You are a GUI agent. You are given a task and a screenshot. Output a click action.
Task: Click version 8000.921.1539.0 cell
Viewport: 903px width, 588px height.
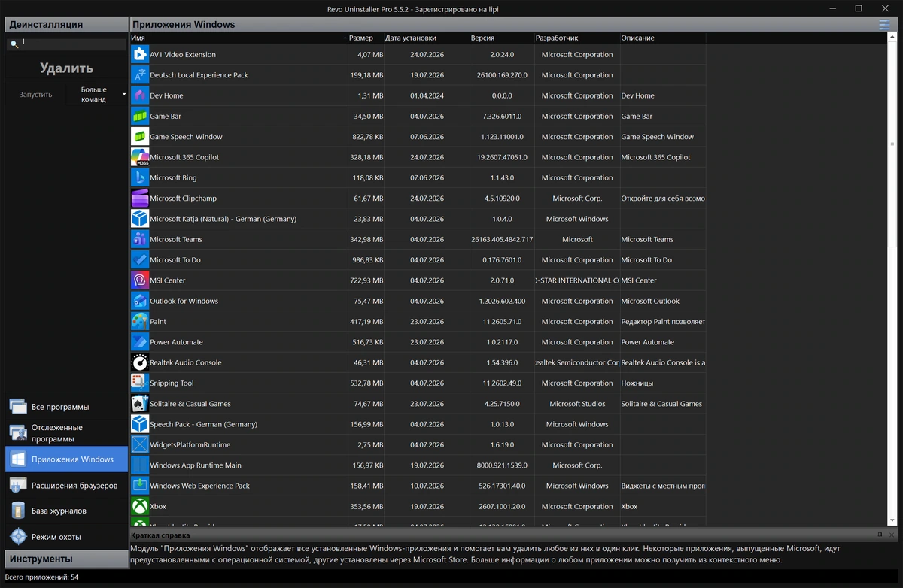(x=502, y=465)
